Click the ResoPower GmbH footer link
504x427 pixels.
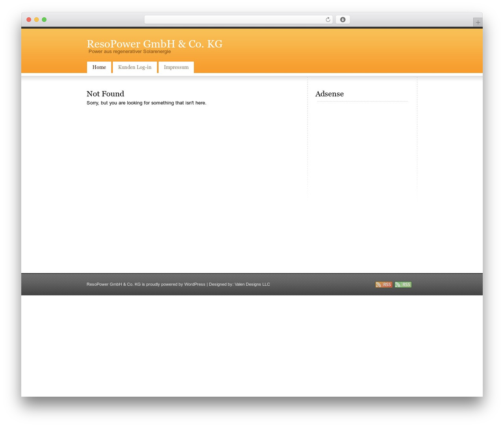(x=113, y=284)
